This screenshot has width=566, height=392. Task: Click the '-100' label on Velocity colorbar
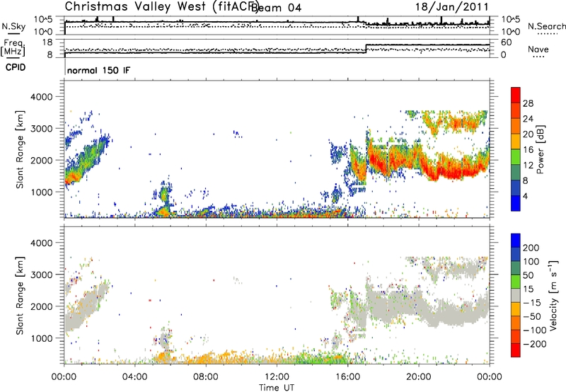[535, 330]
